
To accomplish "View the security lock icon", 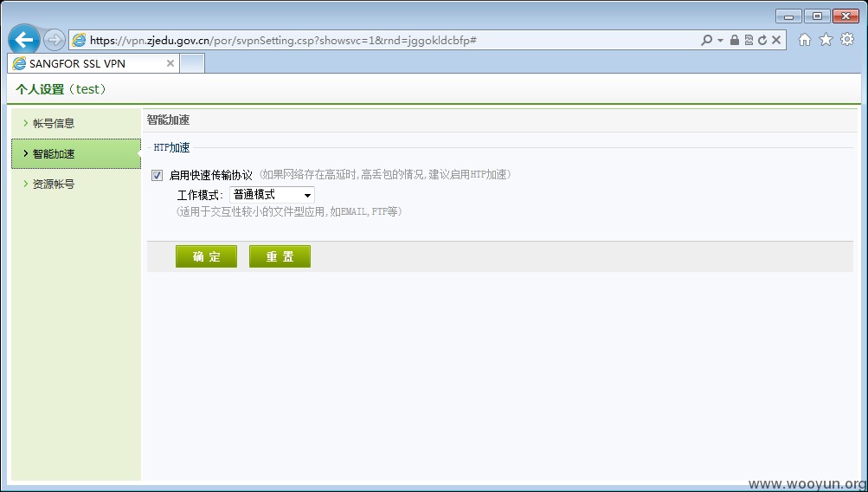I will (735, 40).
